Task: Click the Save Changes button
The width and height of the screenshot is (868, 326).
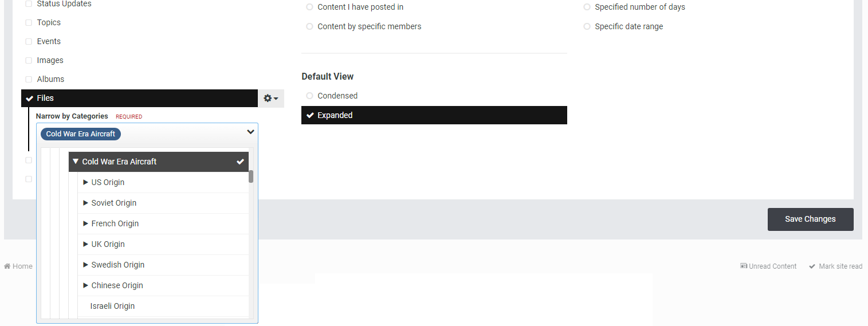Action: coord(810,219)
